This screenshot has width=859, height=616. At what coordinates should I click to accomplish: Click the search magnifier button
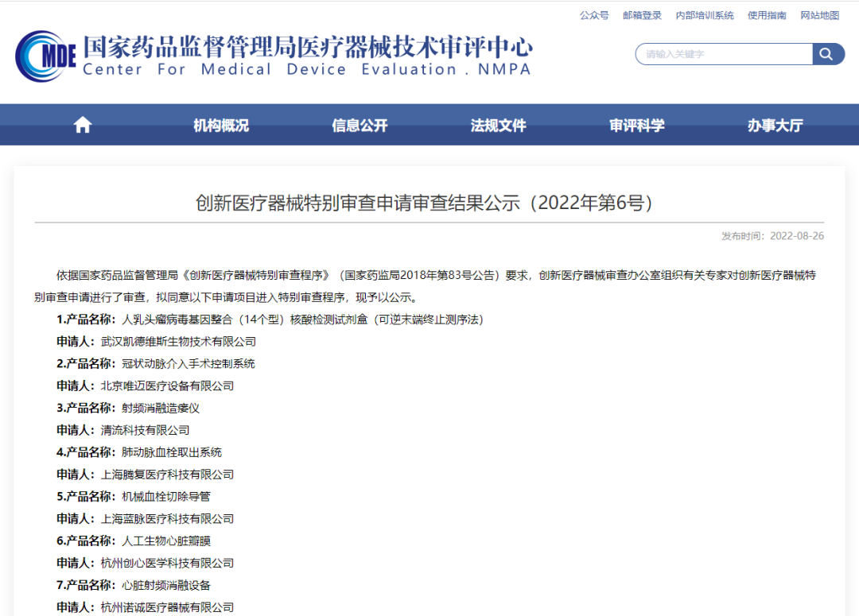[x=827, y=54]
